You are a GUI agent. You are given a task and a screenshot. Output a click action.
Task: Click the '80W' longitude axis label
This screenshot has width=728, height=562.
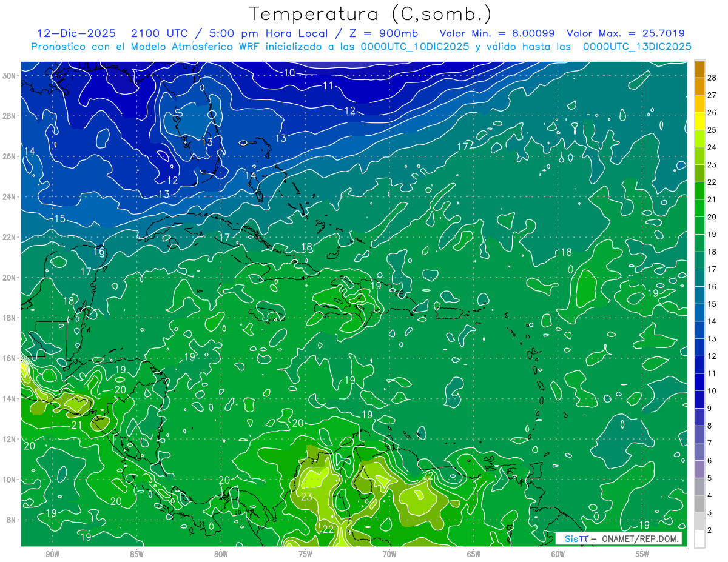coord(221,554)
